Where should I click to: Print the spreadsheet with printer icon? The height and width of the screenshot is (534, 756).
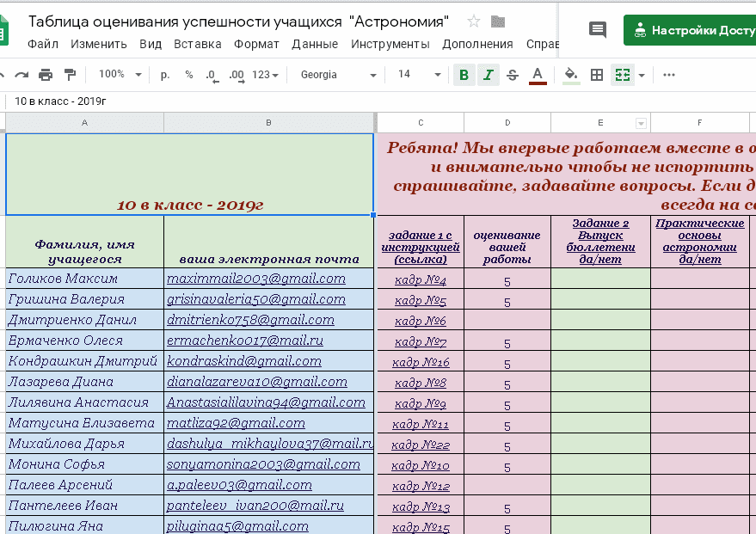pyautogui.click(x=46, y=75)
